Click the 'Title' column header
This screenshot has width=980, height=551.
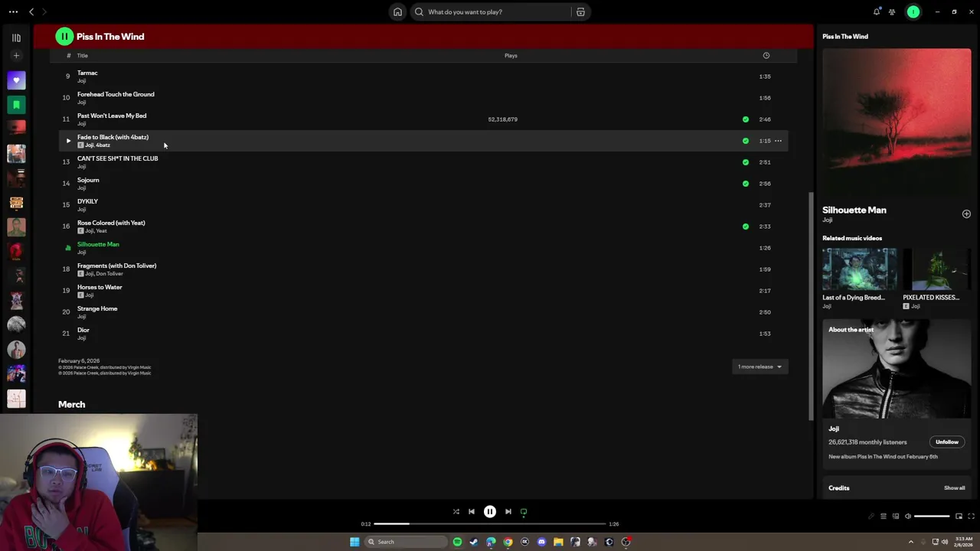point(82,55)
